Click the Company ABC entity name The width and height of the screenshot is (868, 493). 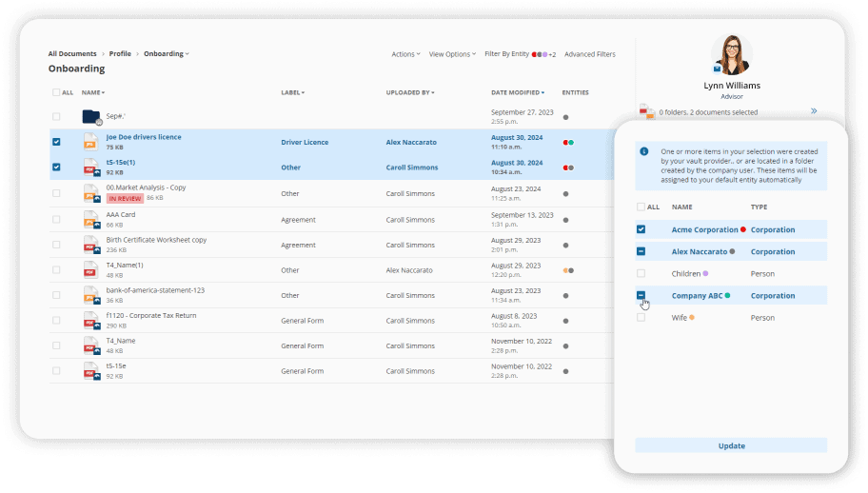(697, 295)
